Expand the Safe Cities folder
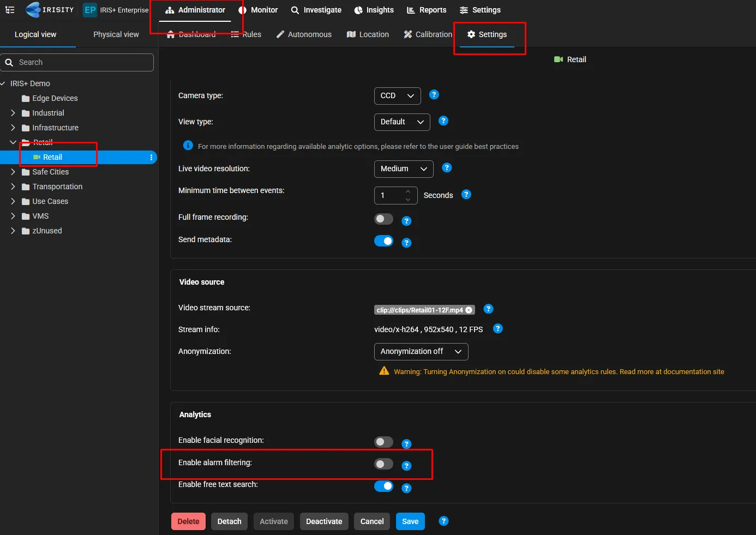 tap(13, 172)
